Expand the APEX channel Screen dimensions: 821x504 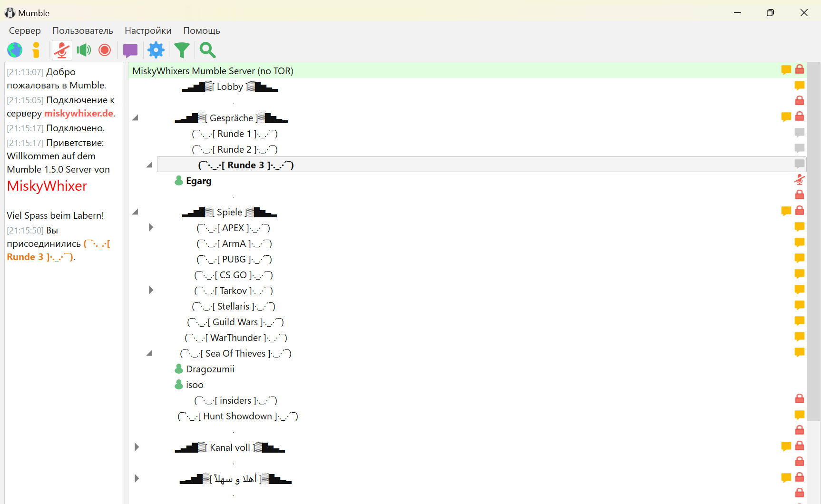click(x=151, y=228)
